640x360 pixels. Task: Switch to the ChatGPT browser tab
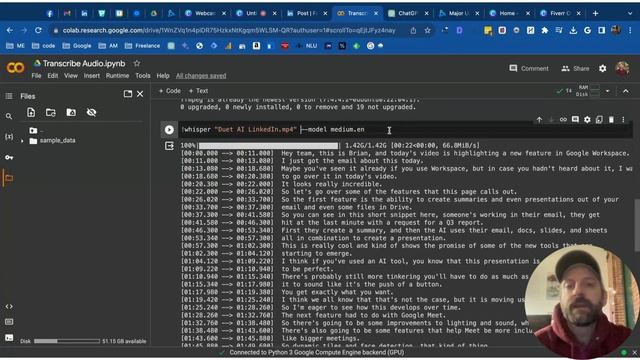409,13
